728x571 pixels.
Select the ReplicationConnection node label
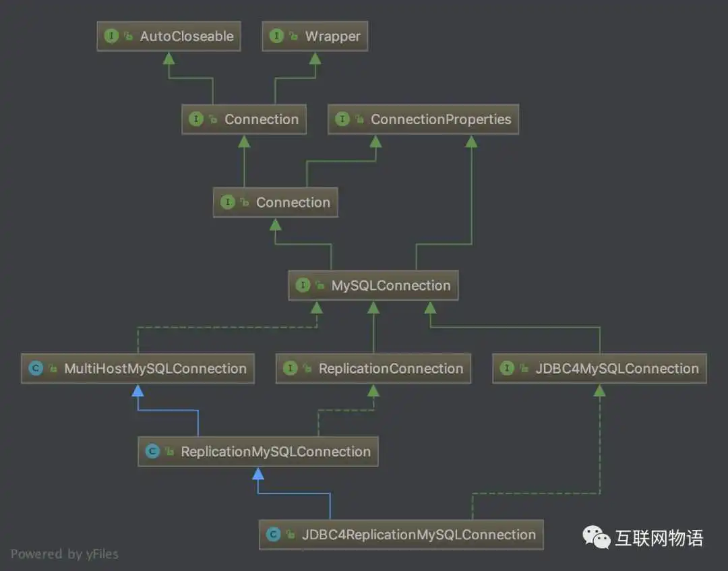(x=391, y=369)
